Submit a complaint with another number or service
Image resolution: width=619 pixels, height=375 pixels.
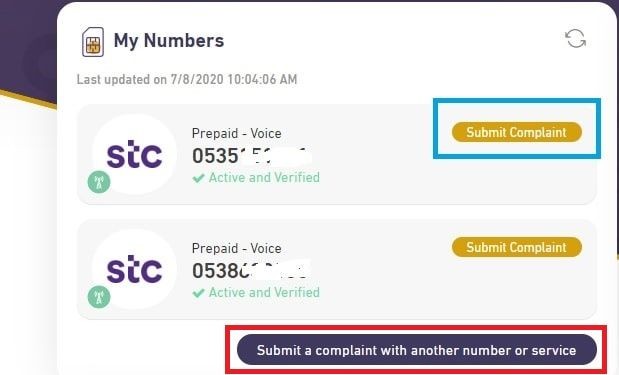point(417,350)
